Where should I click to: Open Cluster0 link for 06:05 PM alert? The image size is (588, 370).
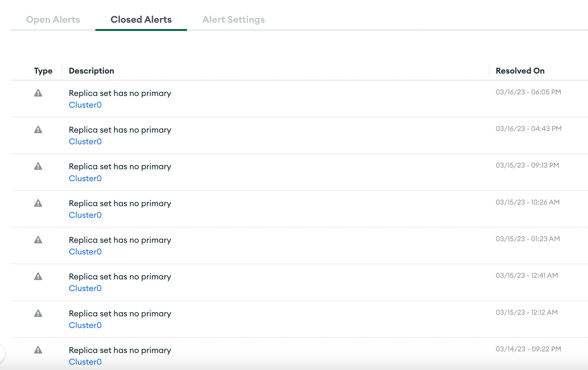pos(85,105)
